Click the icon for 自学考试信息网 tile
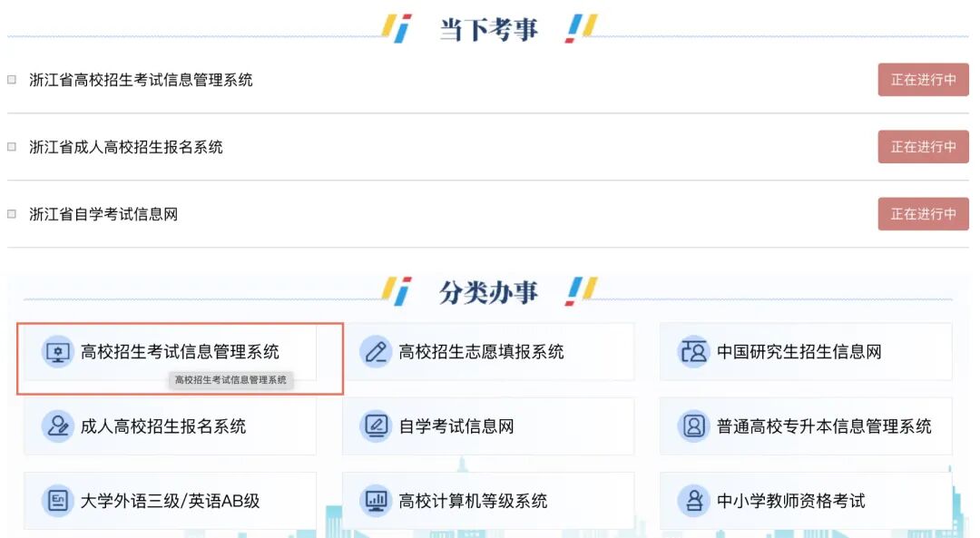Screen dimensions: 980x538 coord(376,426)
